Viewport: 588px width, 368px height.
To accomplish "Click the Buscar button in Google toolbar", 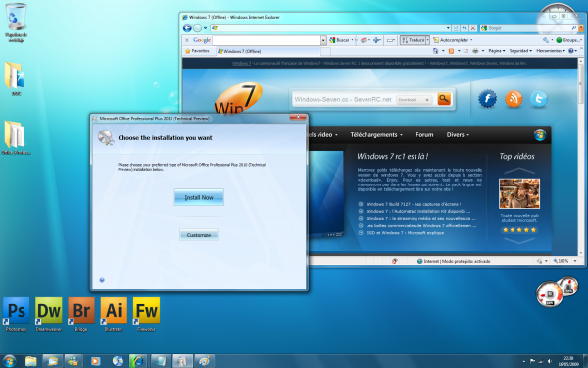I will click(x=339, y=40).
